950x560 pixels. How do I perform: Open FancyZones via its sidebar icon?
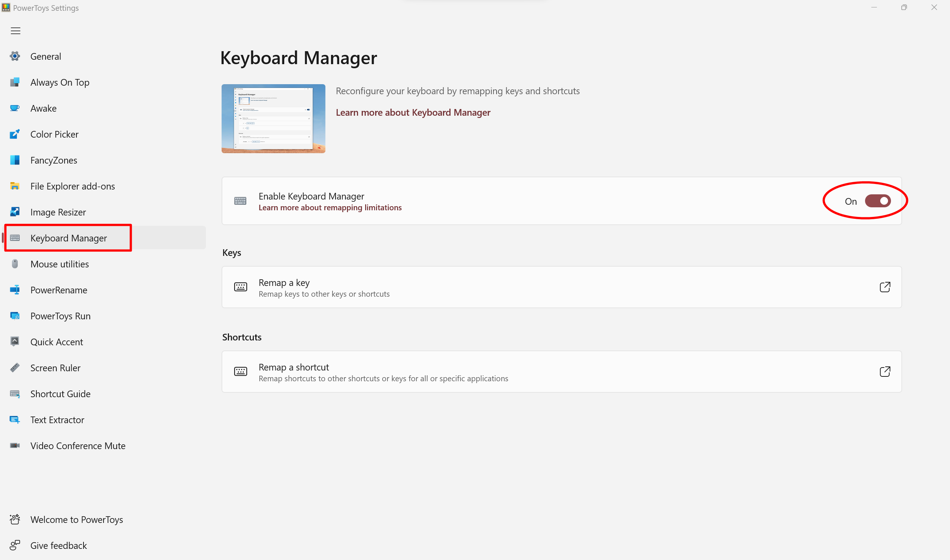(x=15, y=160)
